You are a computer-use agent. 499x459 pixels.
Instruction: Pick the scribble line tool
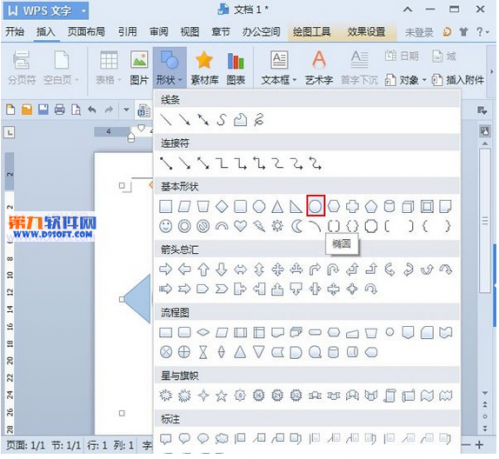(x=259, y=120)
